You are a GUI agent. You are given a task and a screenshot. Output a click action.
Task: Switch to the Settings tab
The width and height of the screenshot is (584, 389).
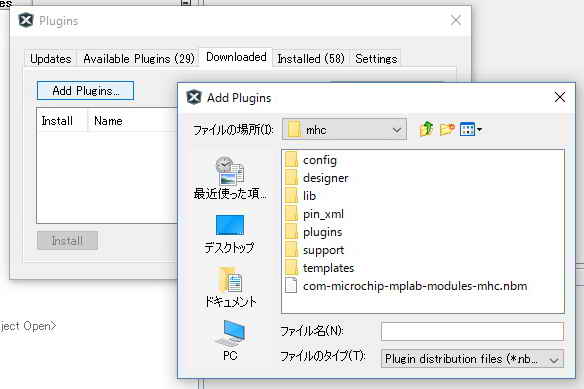point(376,58)
